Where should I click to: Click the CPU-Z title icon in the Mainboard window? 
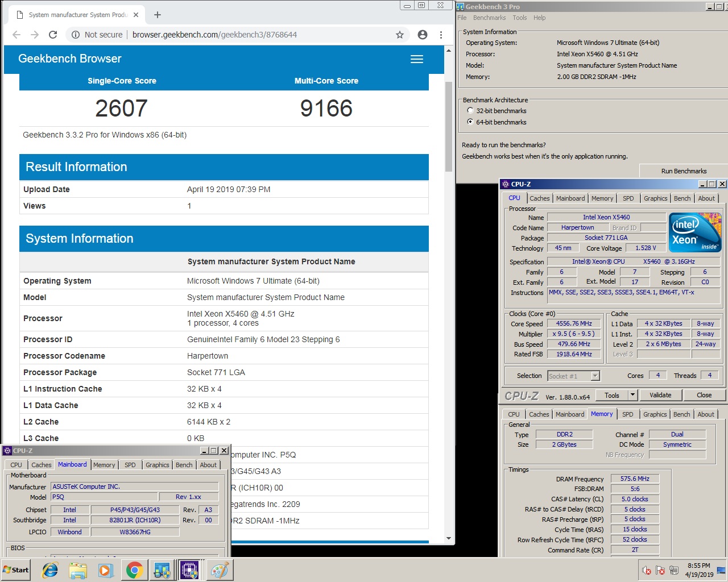pos(7,450)
